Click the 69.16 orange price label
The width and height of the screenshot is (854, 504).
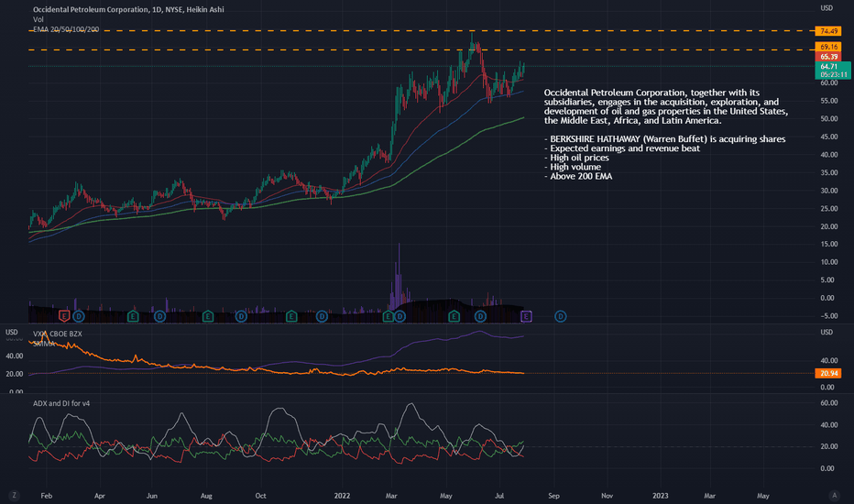828,47
